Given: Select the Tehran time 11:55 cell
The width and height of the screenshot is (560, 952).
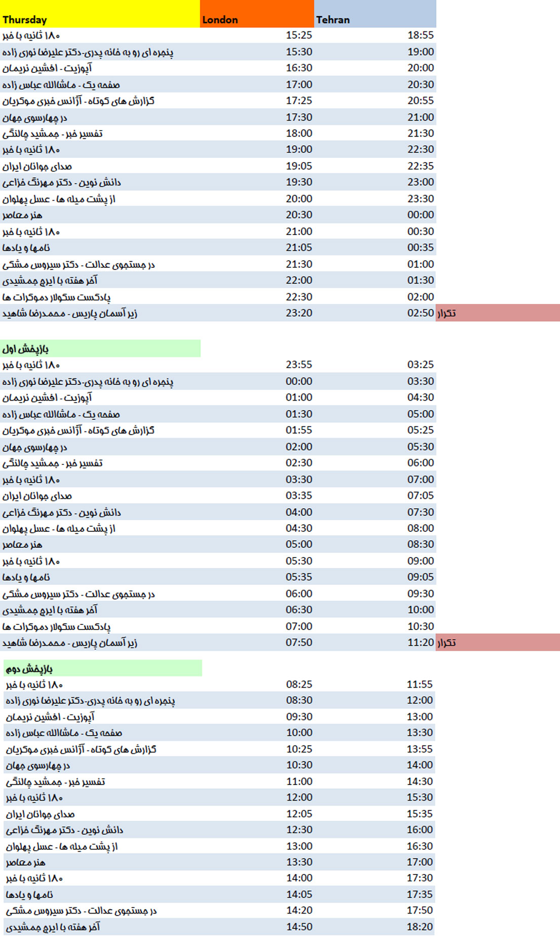Looking at the screenshot, I should (x=420, y=684).
